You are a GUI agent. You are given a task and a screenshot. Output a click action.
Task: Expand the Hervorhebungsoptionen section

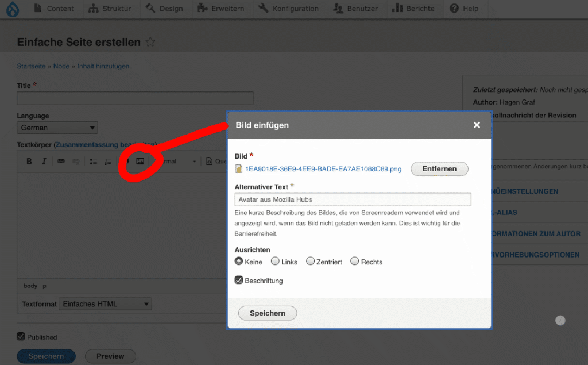(x=536, y=255)
